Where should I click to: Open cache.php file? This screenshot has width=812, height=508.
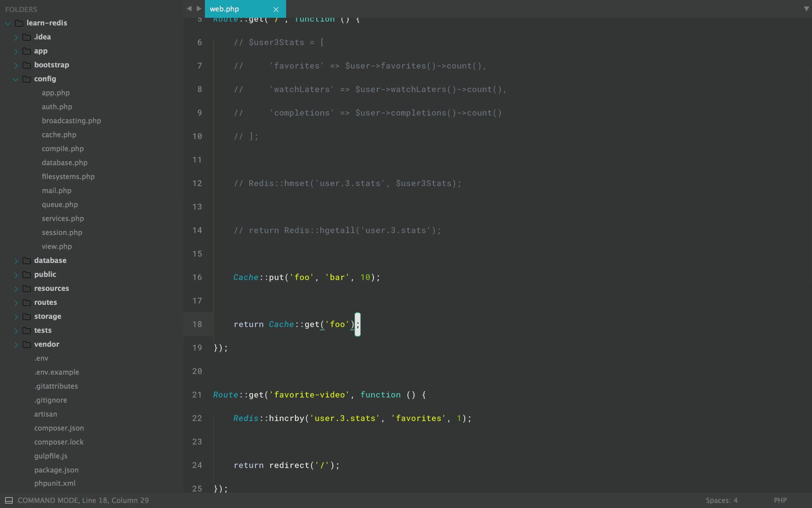(59, 135)
